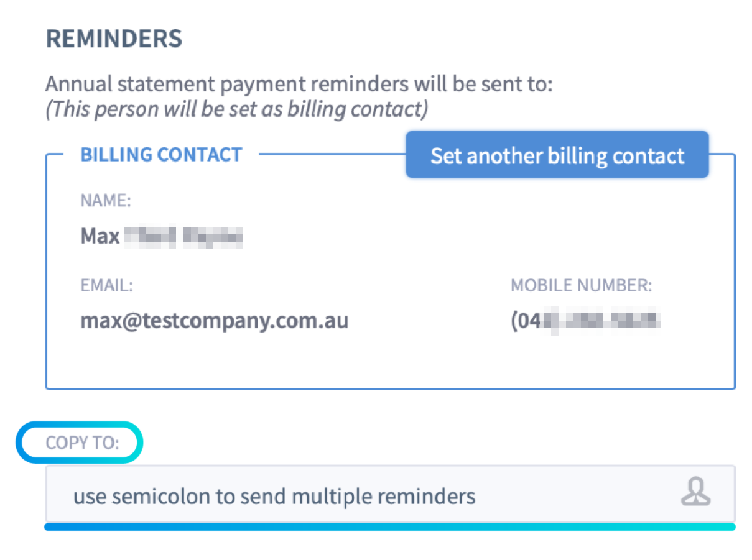
Task: Click the REMINDERS section heading
Action: (x=114, y=39)
